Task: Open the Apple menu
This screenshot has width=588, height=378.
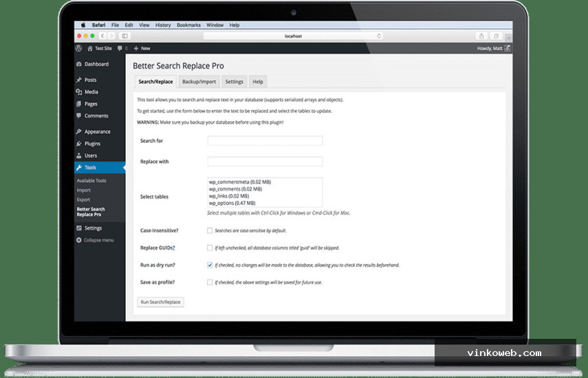Action: point(83,25)
